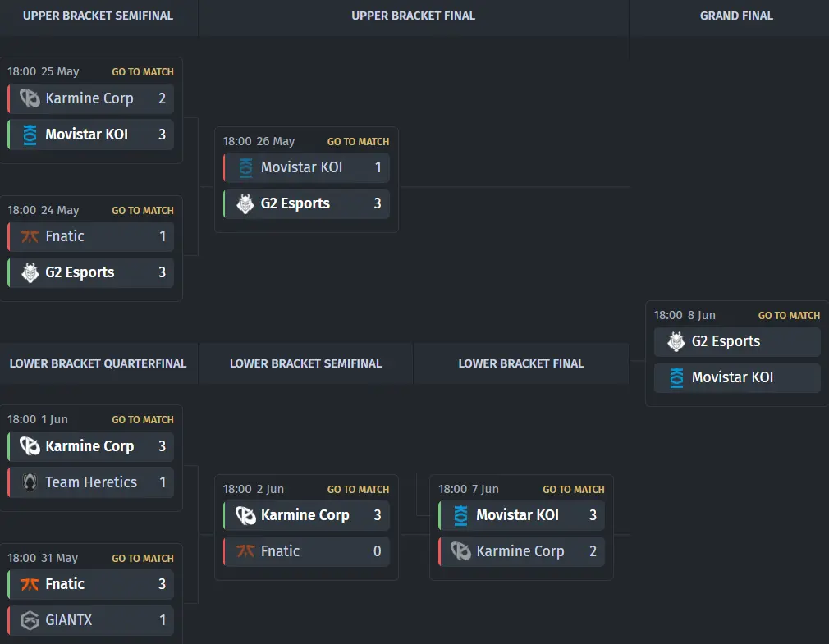
Task: Click Fnatic name in 31 May match
Action: click(x=65, y=584)
